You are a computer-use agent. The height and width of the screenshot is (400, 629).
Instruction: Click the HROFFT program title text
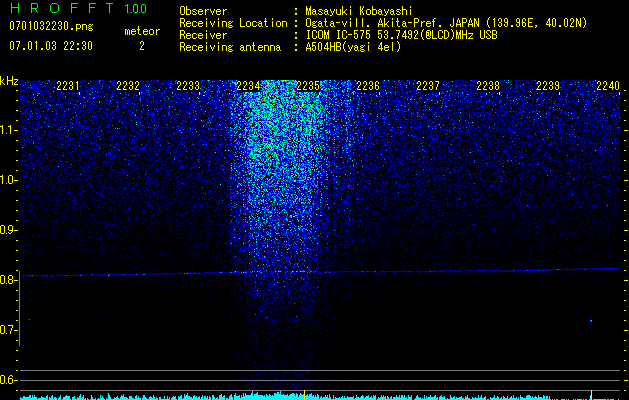[x=62, y=8]
